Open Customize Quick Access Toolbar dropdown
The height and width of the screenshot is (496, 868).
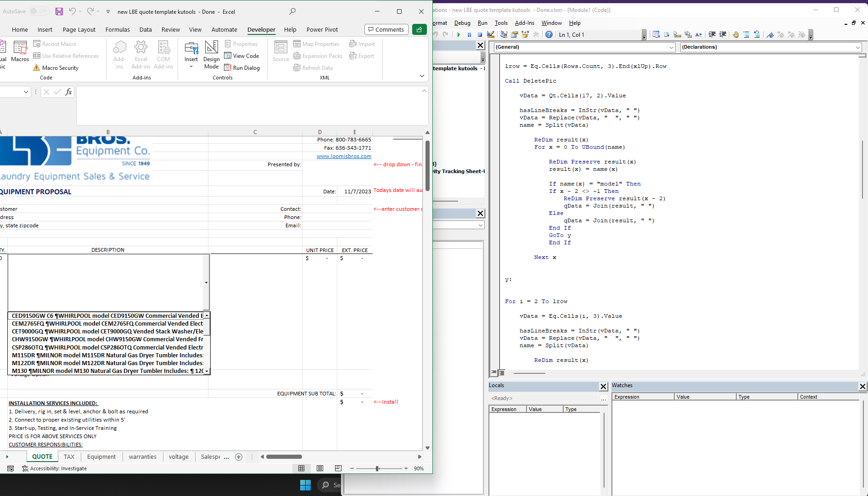108,11
